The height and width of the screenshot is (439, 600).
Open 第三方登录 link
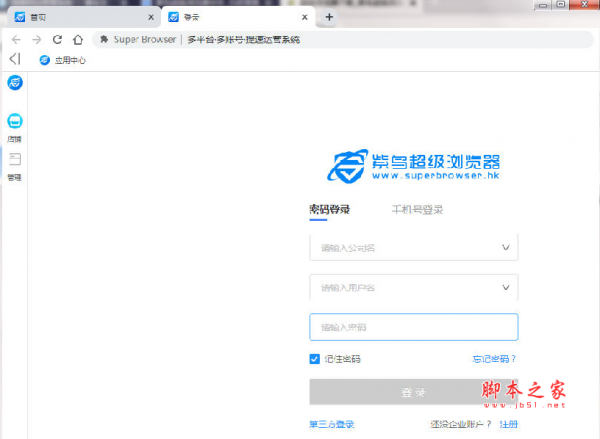click(x=332, y=424)
